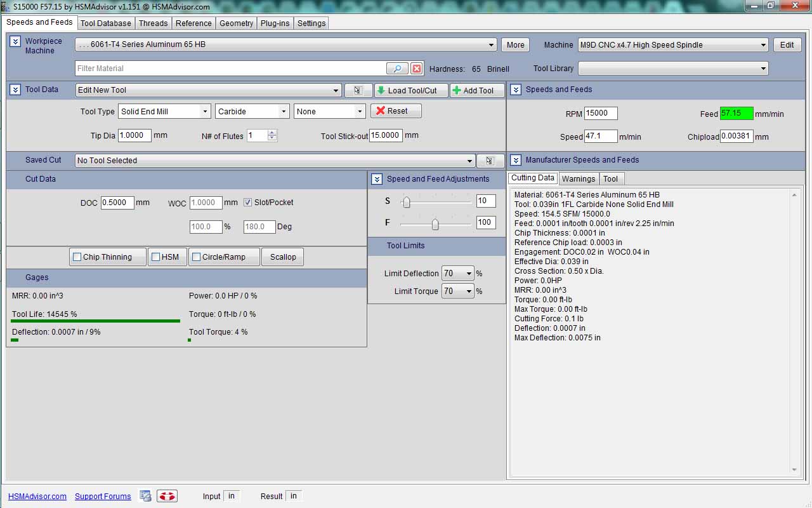Open the Warnings tab
Viewport: 812px width, 508px height.
pos(578,179)
